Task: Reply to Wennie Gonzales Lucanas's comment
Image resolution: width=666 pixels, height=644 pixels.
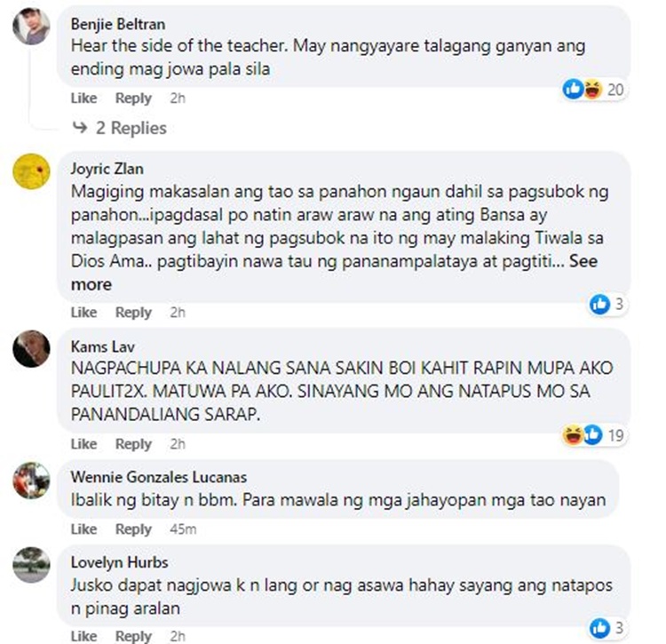Action: click(x=133, y=529)
